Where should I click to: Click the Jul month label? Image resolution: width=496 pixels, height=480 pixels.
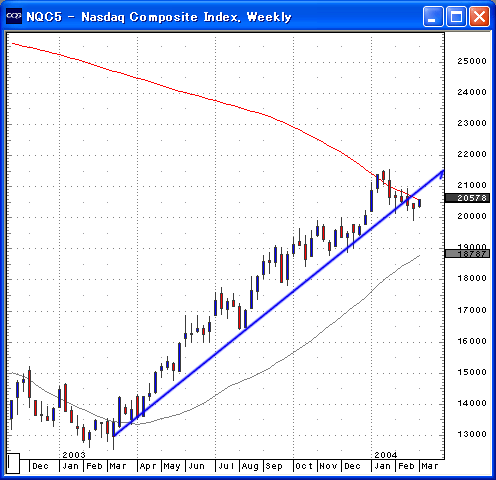point(226,466)
